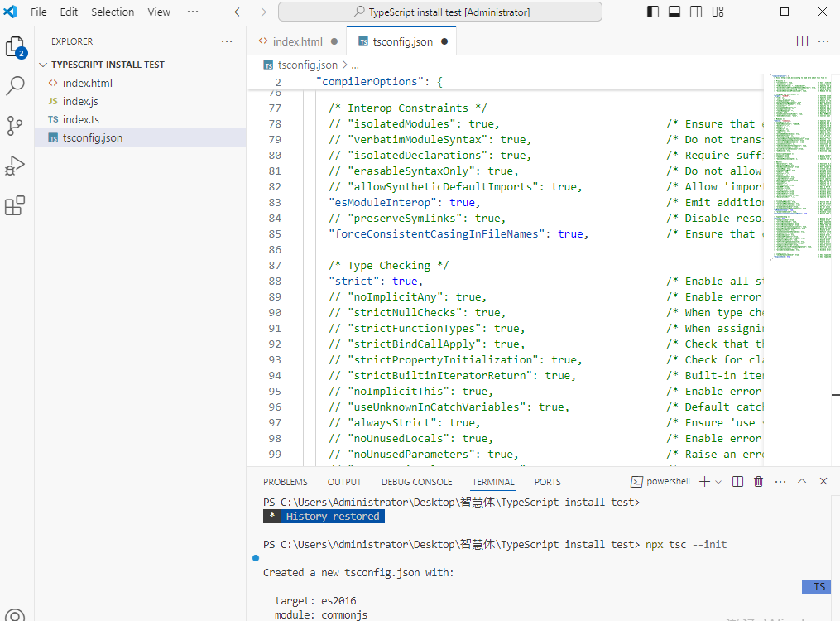This screenshot has height=621, width=840.
Task: Click the Type Checking comment line
Action: [x=389, y=266]
